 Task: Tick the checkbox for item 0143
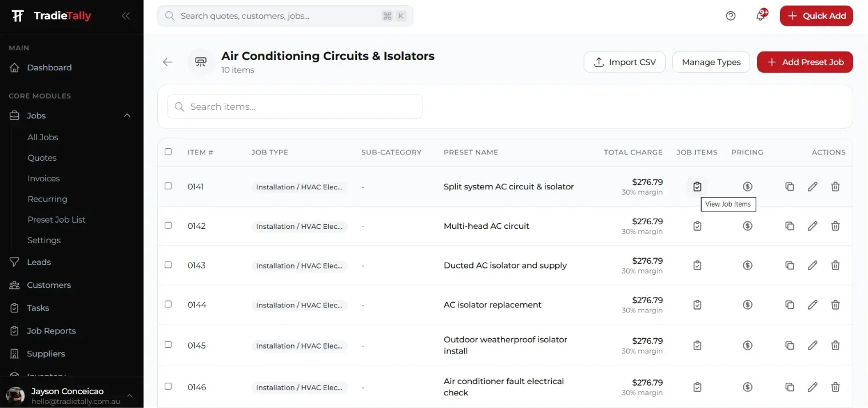(x=168, y=265)
